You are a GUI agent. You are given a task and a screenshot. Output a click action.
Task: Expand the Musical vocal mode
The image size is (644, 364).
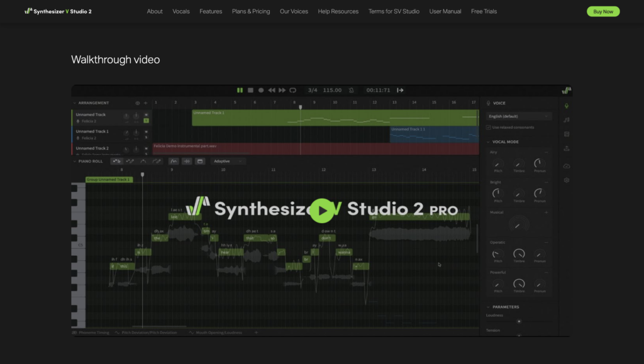(x=547, y=212)
